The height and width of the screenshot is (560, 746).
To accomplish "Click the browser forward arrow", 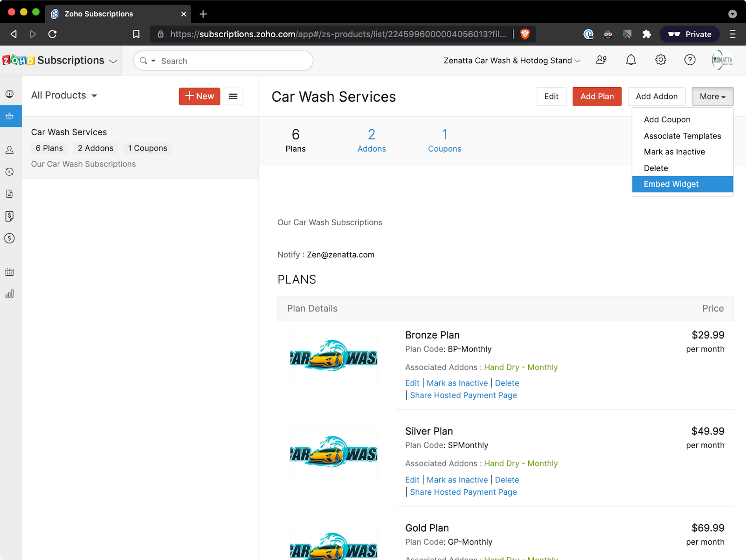I will coord(33,34).
